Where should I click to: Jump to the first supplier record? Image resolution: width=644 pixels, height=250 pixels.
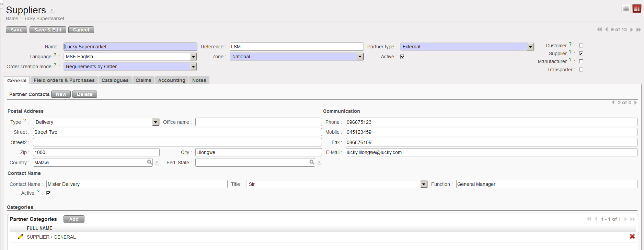click(599, 29)
